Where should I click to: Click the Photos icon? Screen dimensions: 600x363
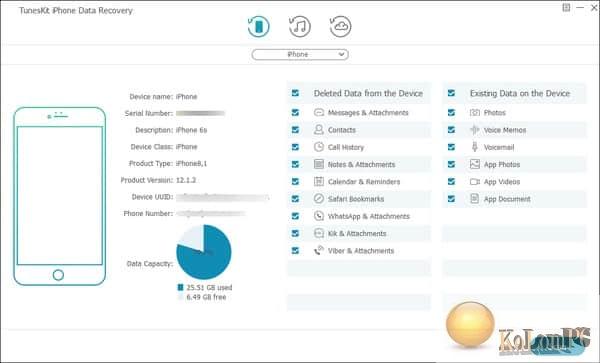[474, 112]
